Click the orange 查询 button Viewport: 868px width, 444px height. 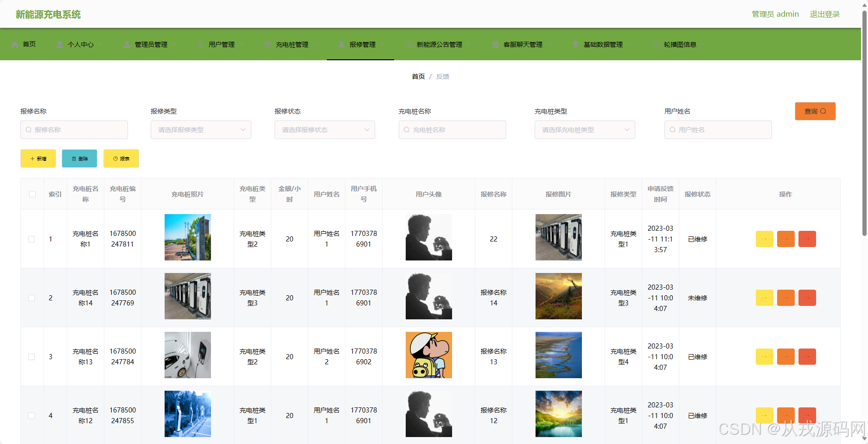[x=815, y=111]
